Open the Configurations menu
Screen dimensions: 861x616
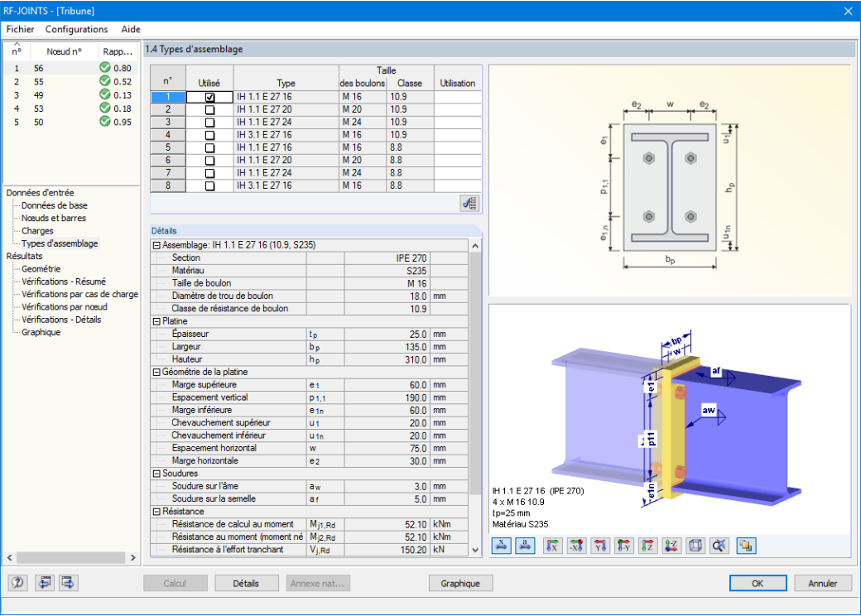pos(76,29)
